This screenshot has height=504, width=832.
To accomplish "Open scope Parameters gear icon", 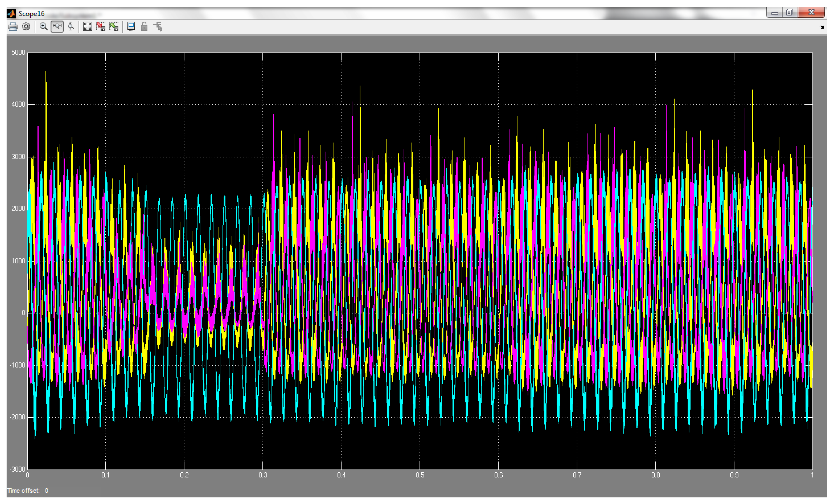I will 26,27.
